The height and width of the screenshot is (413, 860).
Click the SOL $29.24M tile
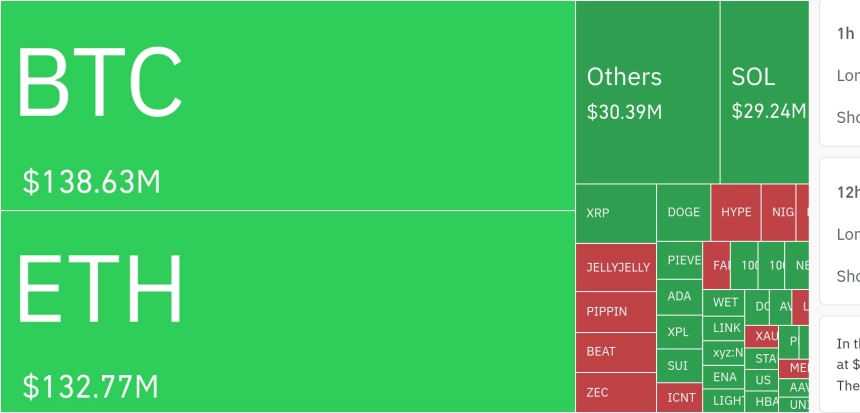(764, 92)
